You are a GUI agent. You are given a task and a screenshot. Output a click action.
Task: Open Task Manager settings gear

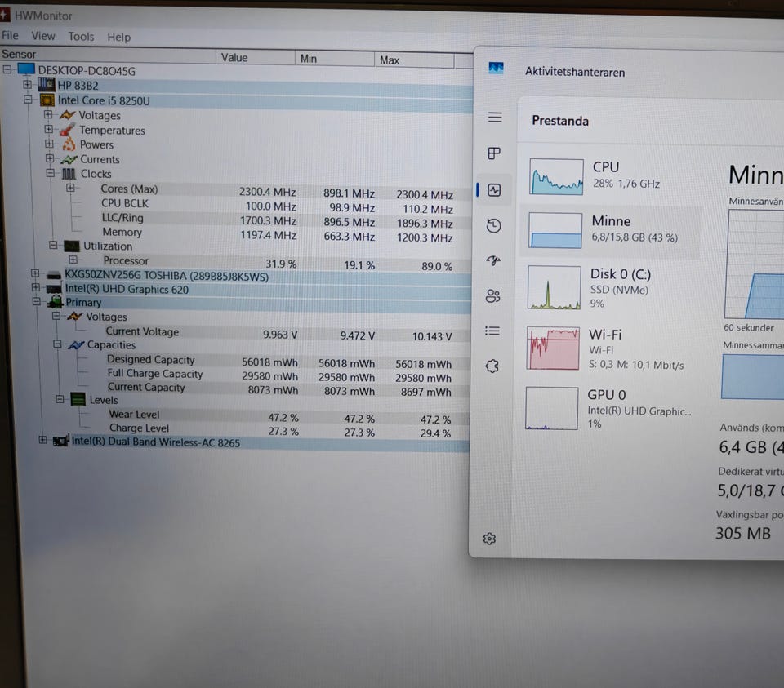[x=489, y=539]
